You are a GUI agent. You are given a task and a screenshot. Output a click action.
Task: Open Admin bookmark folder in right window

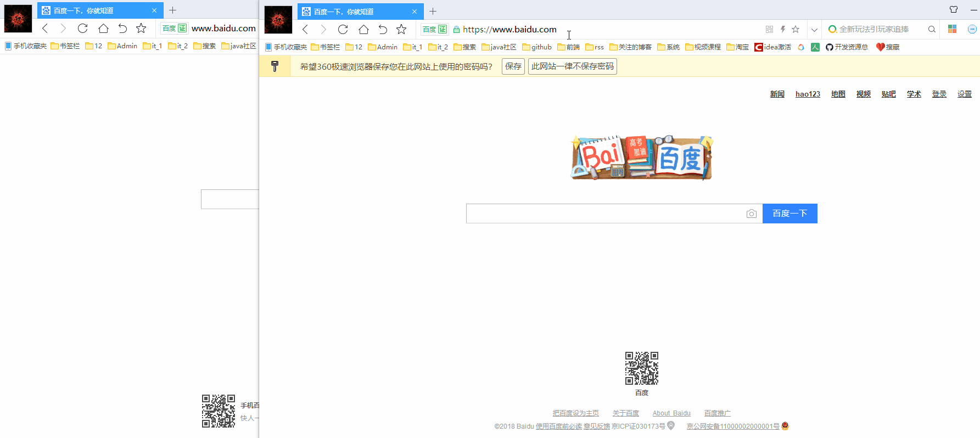coord(383,47)
